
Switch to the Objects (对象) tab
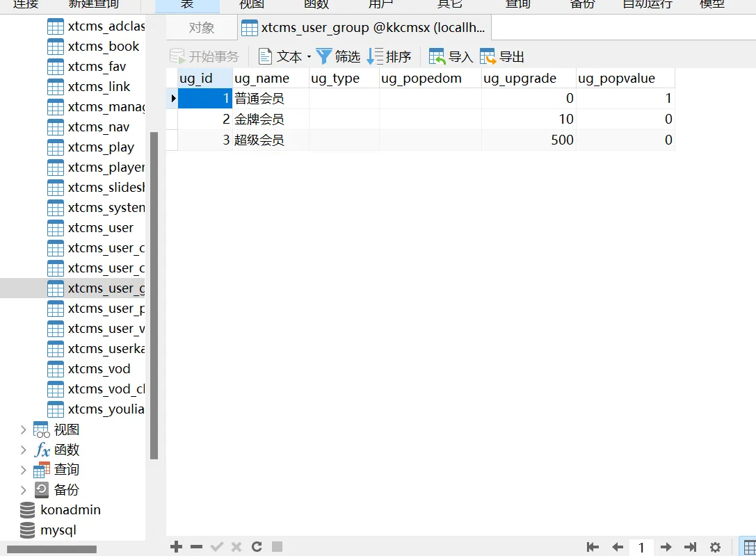pyautogui.click(x=202, y=28)
